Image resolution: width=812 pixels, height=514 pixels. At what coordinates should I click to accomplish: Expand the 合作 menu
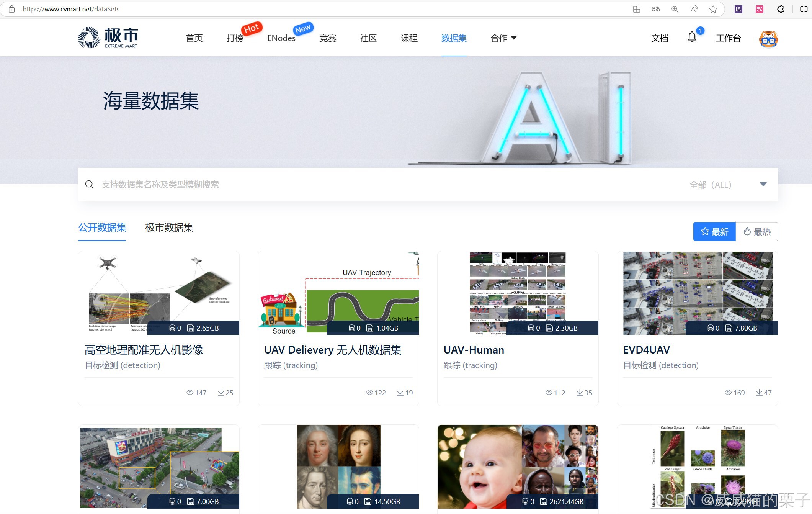click(x=503, y=38)
